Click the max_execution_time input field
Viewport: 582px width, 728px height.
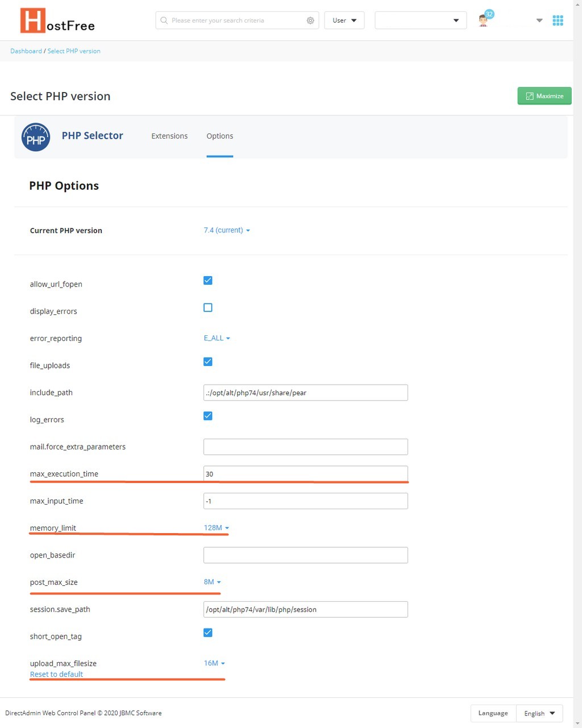pyautogui.click(x=305, y=474)
